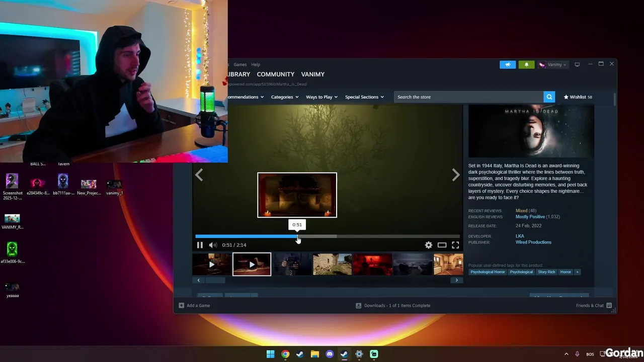Expand the Ways to Play dropdown
This screenshot has width=644, height=362.
pos(322,97)
